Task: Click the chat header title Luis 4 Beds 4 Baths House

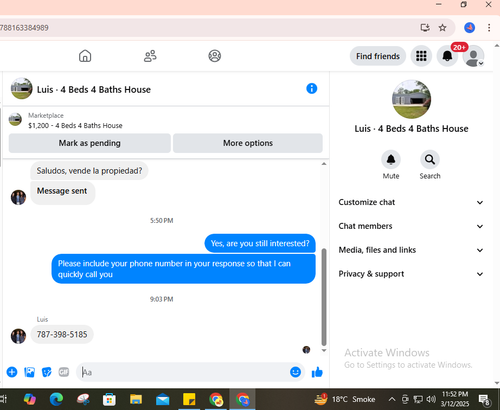Action: pos(94,89)
